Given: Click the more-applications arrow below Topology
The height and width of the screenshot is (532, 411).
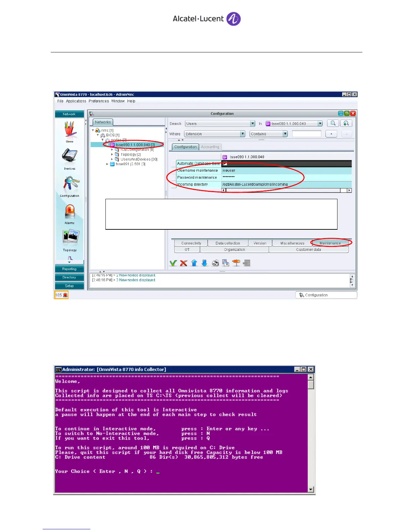Looking at the screenshot, I should tap(70, 262).
